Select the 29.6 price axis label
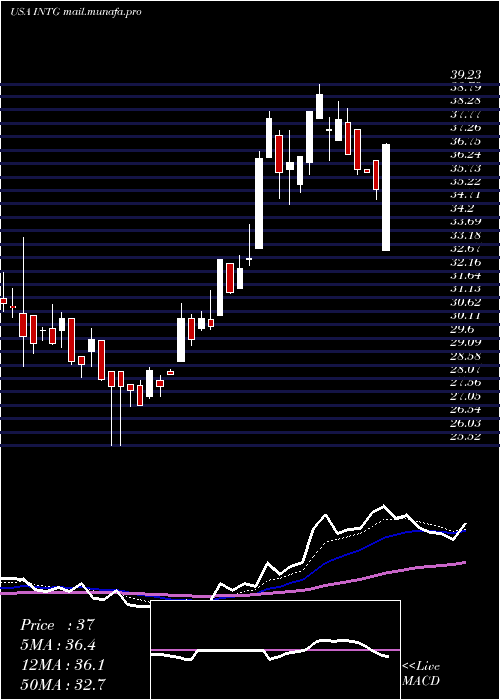Image resolution: width=500 pixels, height=700 pixels. coord(462,329)
